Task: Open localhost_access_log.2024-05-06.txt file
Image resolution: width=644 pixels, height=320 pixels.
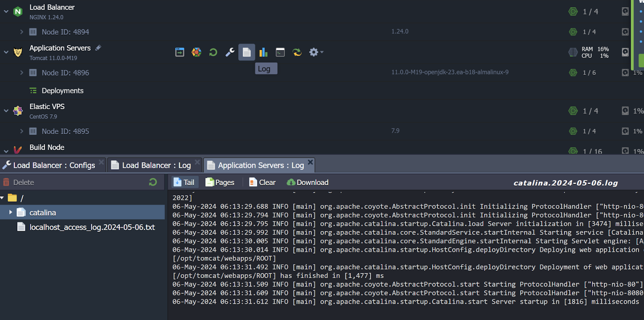Action: click(92, 227)
